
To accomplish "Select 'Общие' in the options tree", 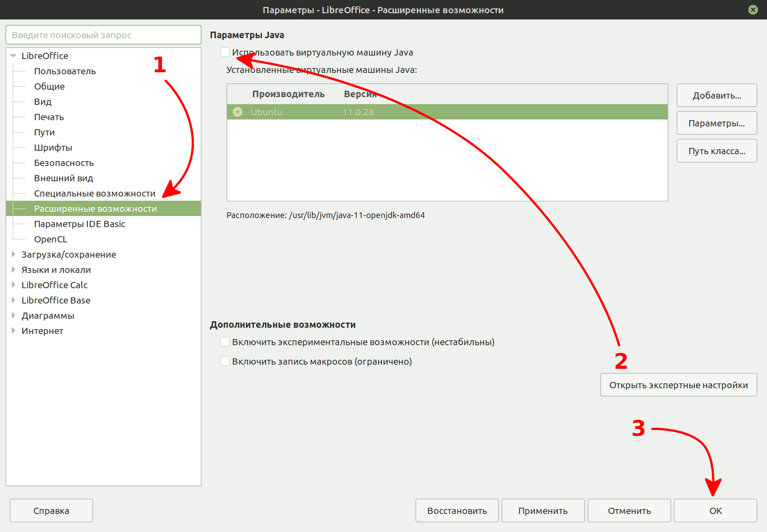I will click(49, 86).
